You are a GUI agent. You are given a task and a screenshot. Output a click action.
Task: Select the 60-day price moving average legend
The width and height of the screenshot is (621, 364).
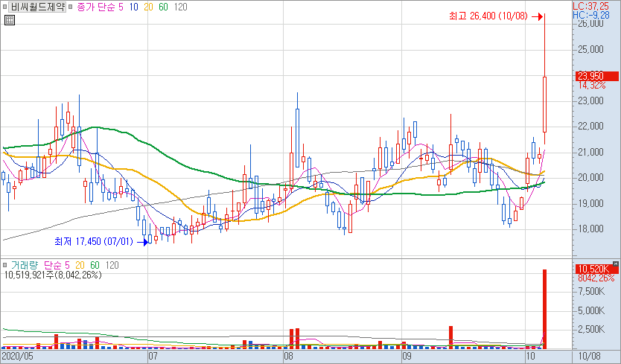coord(163,7)
